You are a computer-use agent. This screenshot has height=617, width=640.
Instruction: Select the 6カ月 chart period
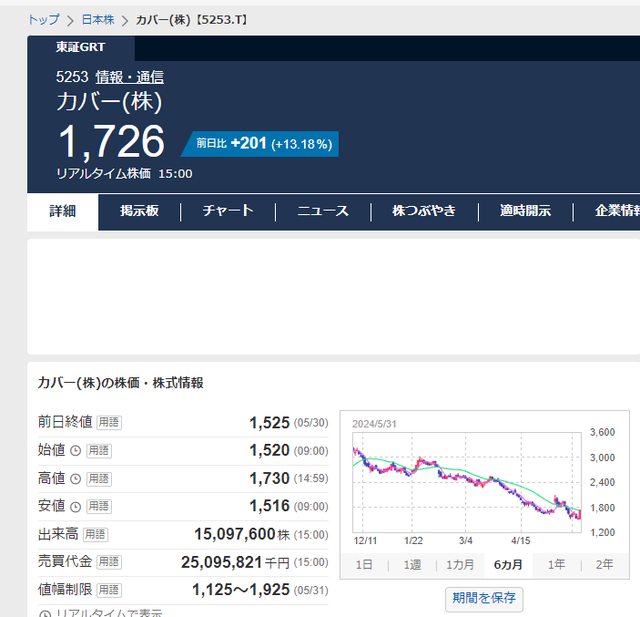tap(508, 565)
